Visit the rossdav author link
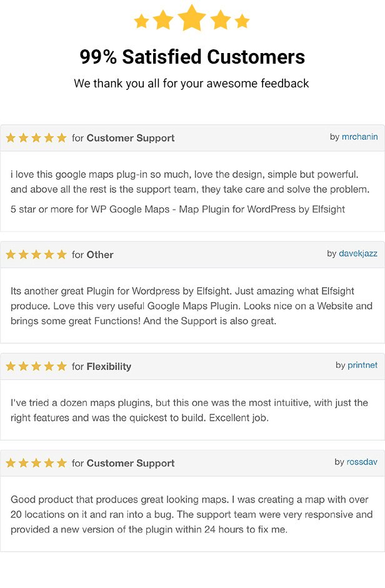The width and height of the screenshot is (385, 588). click(362, 462)
